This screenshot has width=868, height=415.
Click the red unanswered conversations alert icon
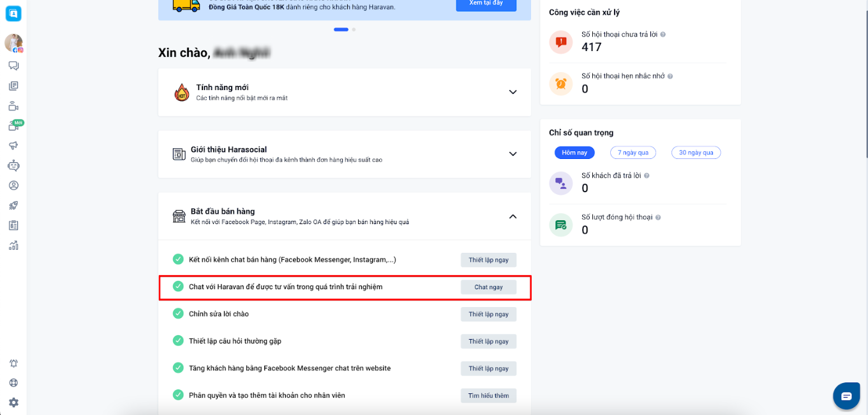point(561,42)
